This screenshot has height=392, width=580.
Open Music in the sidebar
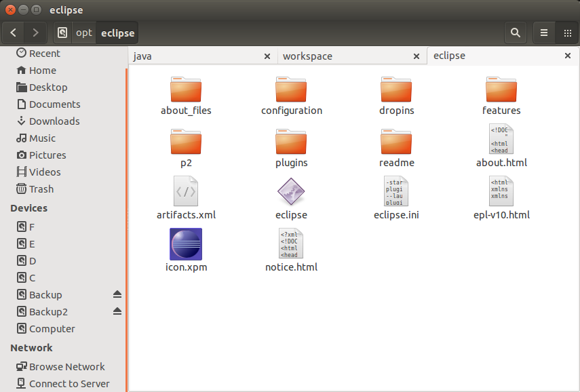pos(64,138)
